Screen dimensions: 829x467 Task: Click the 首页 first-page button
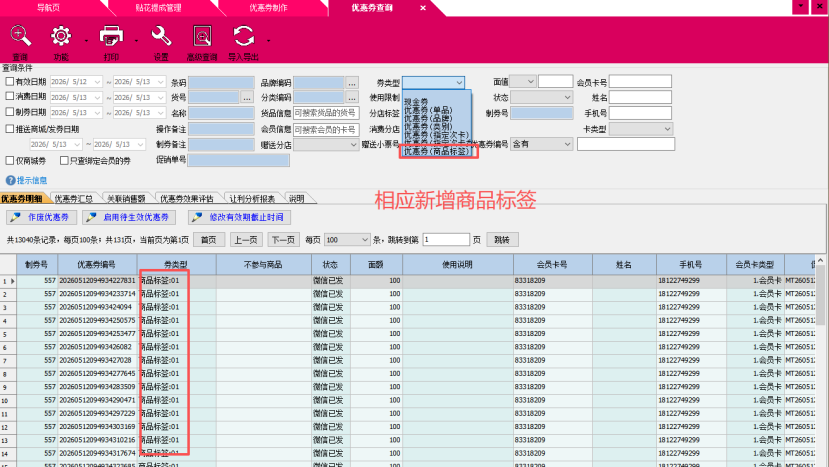[208, 240]
